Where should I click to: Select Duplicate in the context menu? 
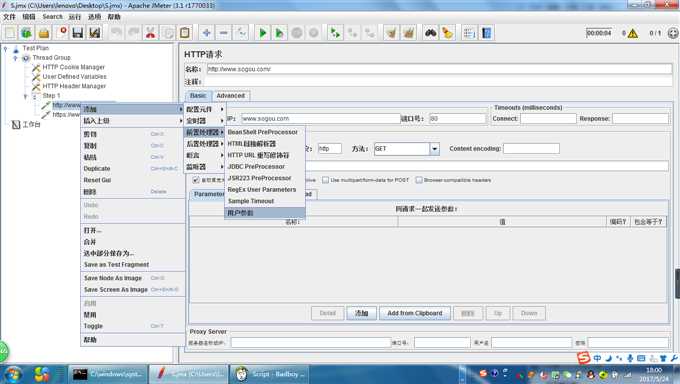[132, 168]
